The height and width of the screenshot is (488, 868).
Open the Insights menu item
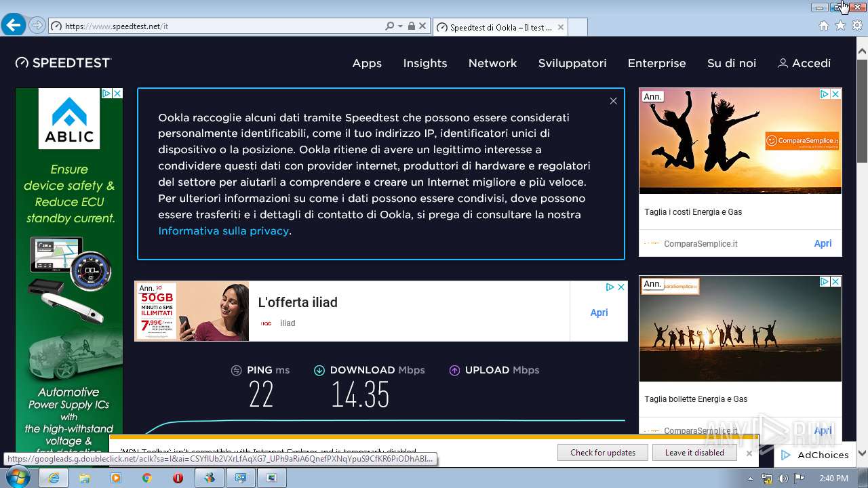coord(425,64)
